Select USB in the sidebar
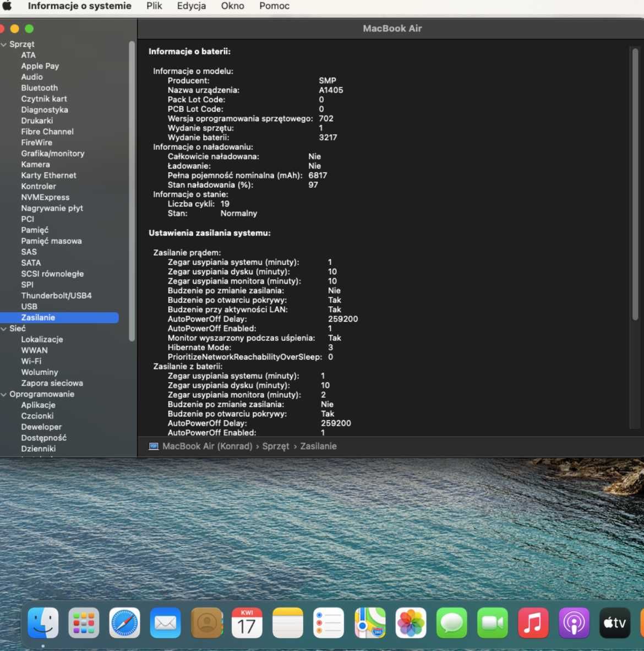Image resolution: width=644 pixels, height=651 pixels. [x=29, y=306]
